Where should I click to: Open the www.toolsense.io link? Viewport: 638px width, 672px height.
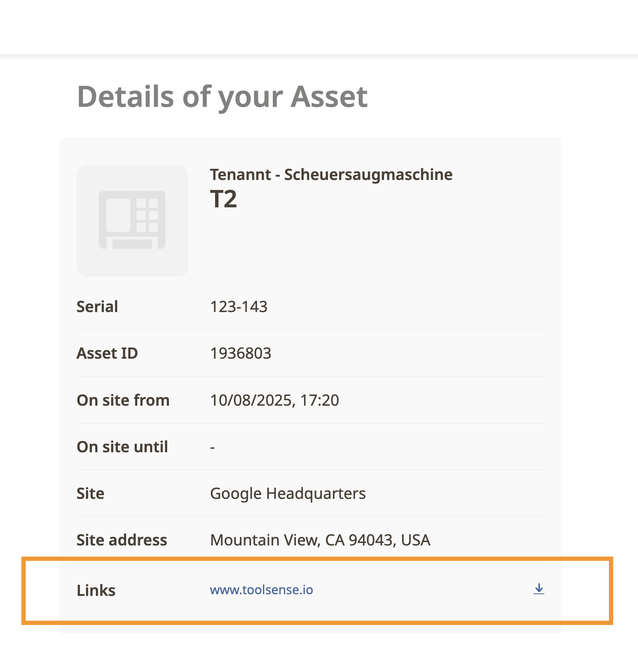point(261,590)
